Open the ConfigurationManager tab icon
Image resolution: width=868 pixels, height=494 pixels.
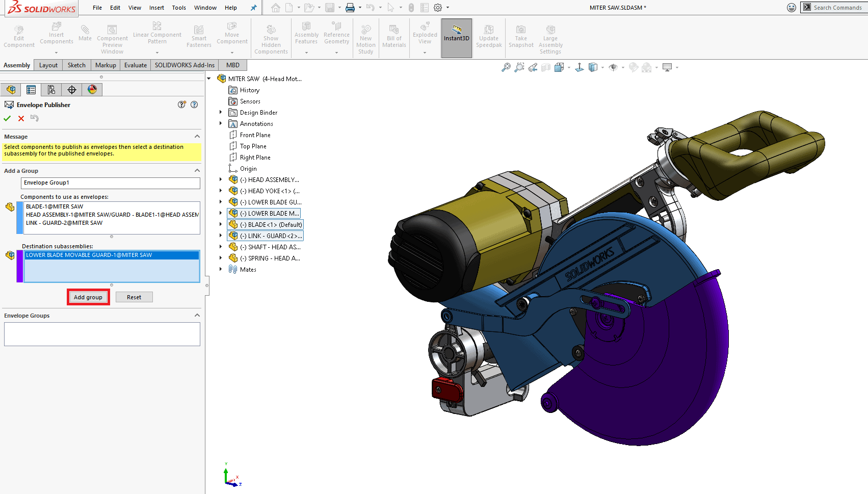(51, 90)
